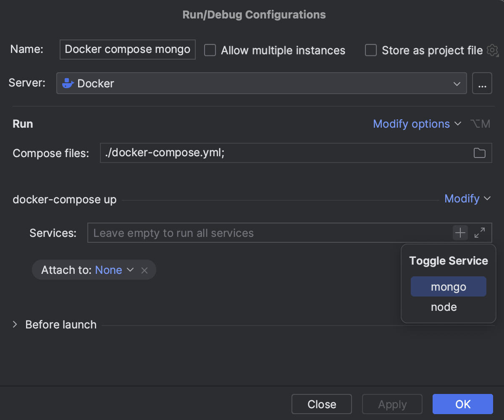Click the folder icon in Compose files field
The image size is (504, 420).
click(x=479, y=153)
